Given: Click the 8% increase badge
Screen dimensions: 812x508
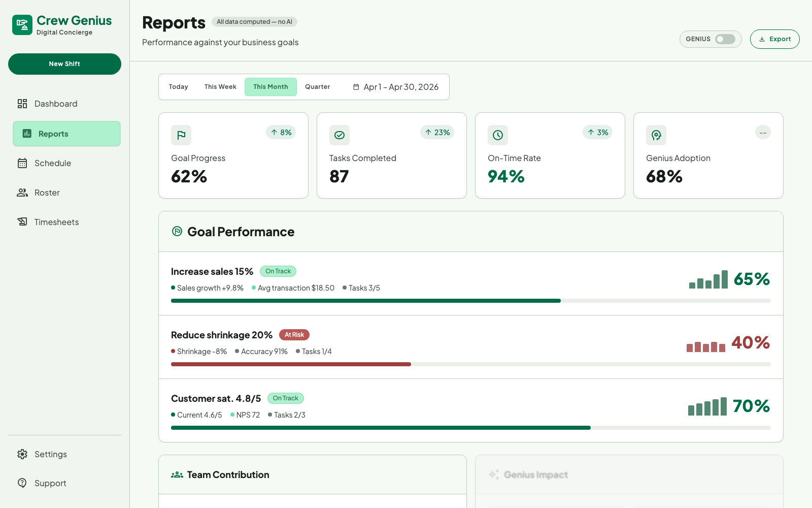Looking at the screenshot, I should (x=281, y=133).
